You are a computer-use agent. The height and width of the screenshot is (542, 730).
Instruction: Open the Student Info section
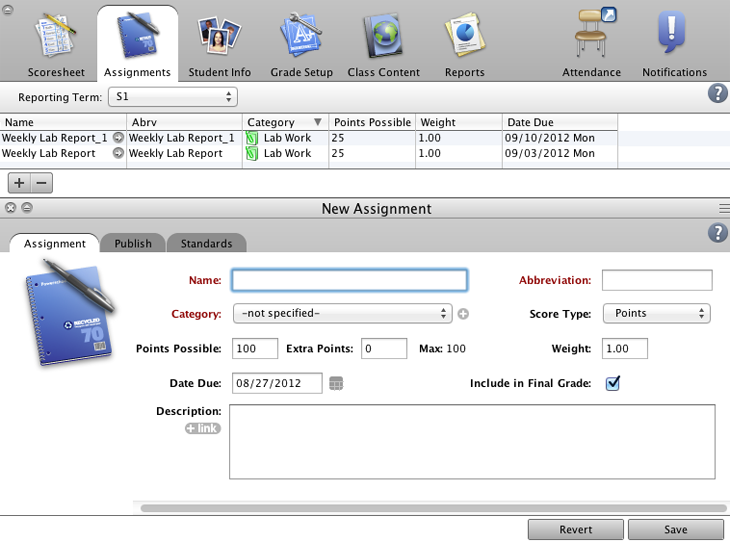pyautogui.click(x=219, y=45)
